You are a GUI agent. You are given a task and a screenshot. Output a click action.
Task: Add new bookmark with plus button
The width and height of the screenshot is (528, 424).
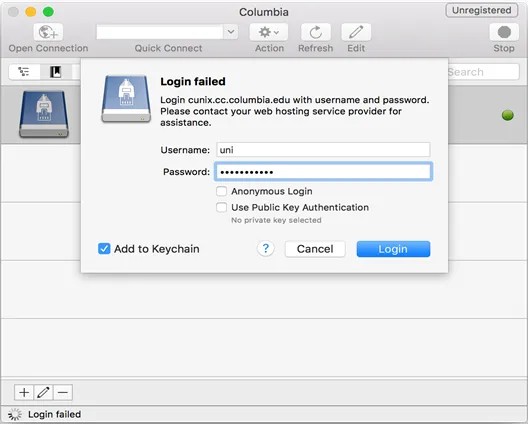[x=24, y=393]
